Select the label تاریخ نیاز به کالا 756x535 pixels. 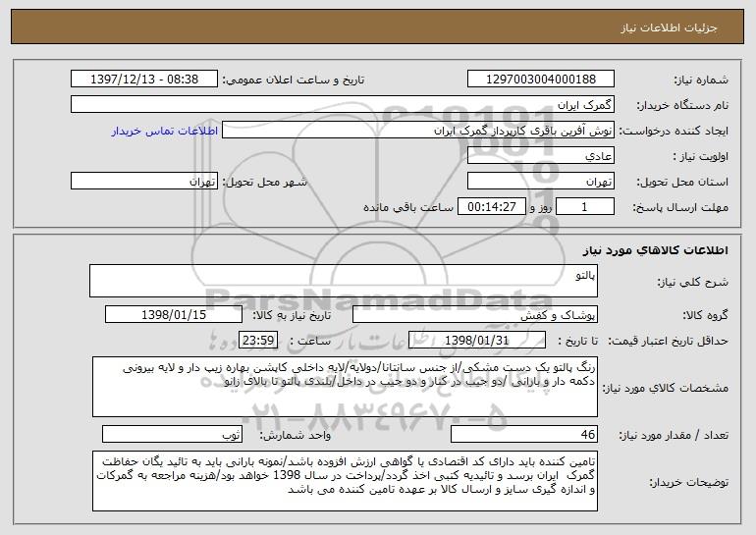[292, 315]
